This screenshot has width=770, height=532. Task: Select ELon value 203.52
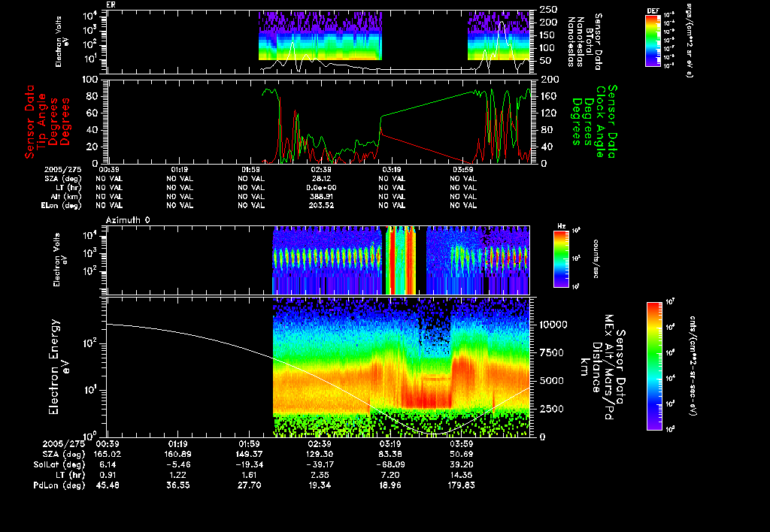[x=321, y=205]
